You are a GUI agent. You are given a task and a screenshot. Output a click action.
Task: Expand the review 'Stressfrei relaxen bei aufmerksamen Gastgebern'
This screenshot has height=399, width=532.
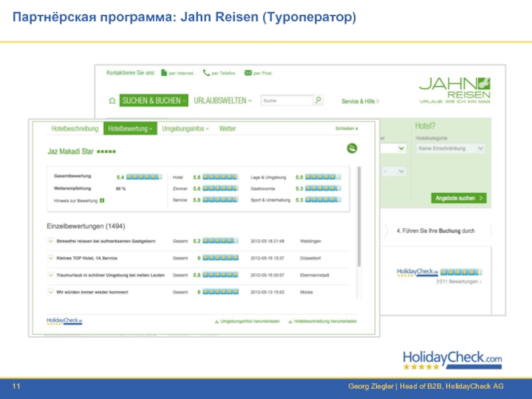[51, 241]
